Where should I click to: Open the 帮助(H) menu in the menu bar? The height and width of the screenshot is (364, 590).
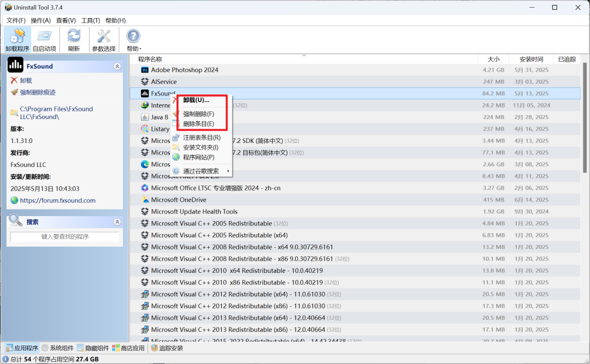[115, 20]
